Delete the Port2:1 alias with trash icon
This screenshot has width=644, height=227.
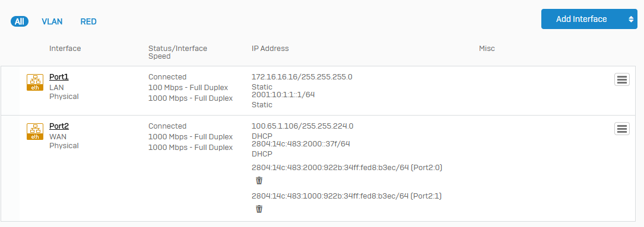pos(259,209)
